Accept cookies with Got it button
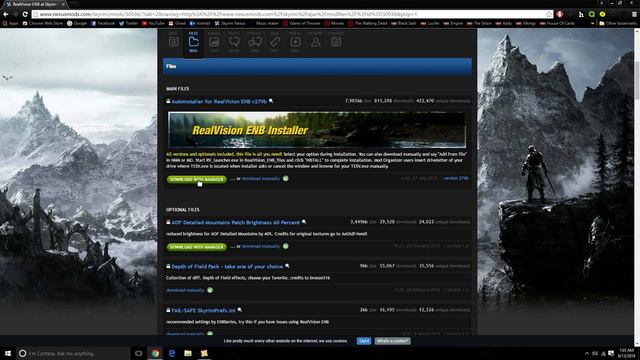The width and height of the screenshot is (640, 360). click(364, 341)
